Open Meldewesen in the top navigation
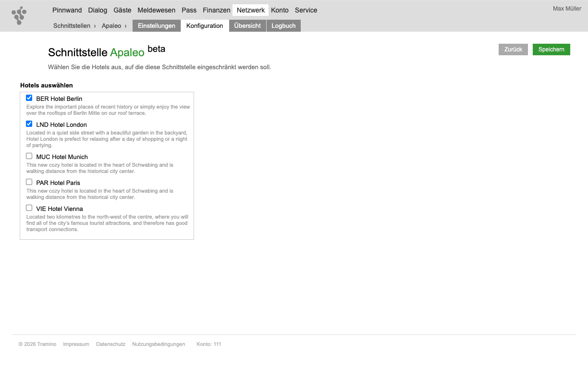Viewport: 588px width, 369px height. tap(157, 10)
